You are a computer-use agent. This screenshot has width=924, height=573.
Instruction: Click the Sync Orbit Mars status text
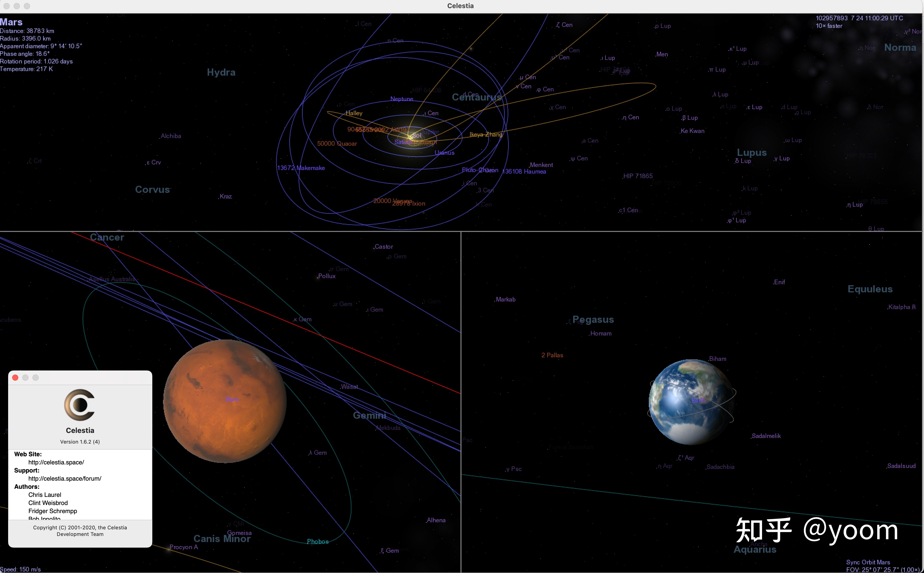point(868,562)
